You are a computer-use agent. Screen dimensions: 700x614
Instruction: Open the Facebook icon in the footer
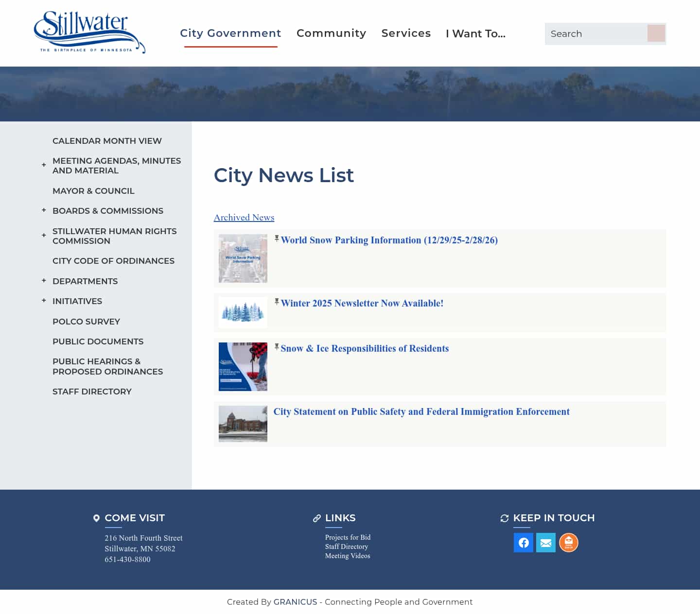coord(524,543)
